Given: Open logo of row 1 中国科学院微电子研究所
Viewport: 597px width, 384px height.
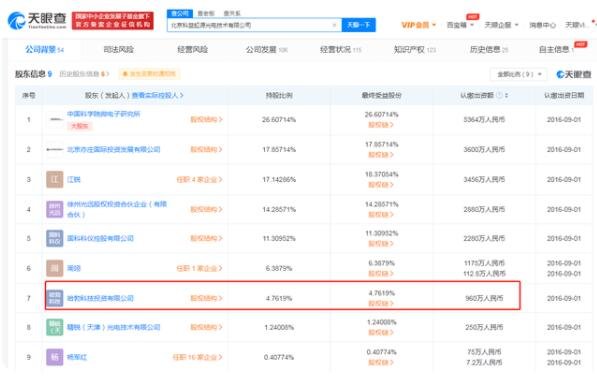Looking at the screenshot, I should coord(55,120).
